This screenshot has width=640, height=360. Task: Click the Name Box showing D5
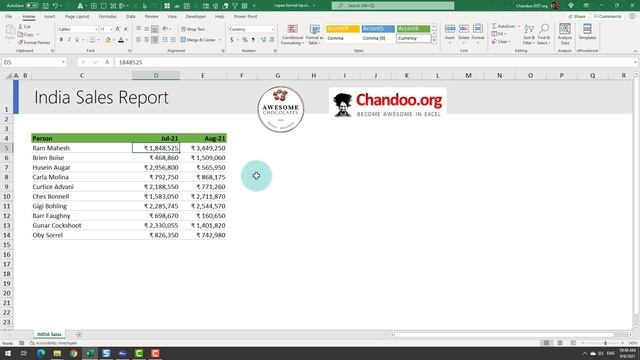pos(33,62)
